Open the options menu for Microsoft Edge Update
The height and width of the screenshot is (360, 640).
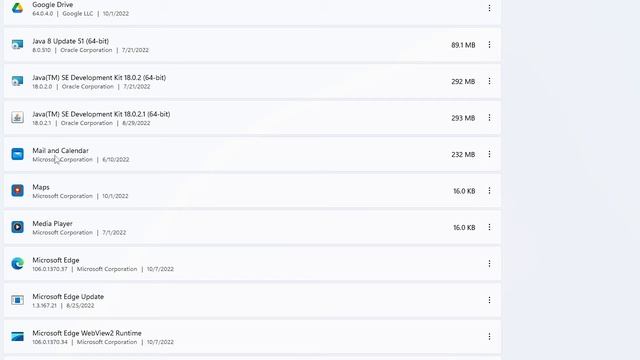point(489,300)
